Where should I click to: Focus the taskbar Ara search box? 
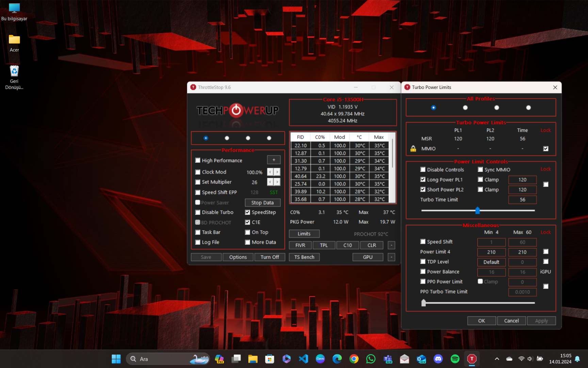click(168, 359)
